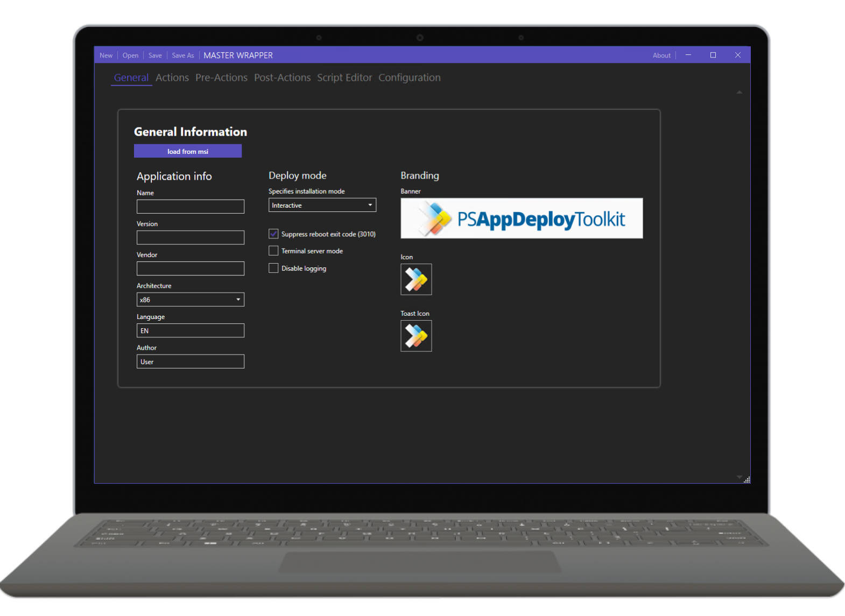Focus the application Name input field

coord(190,207)
